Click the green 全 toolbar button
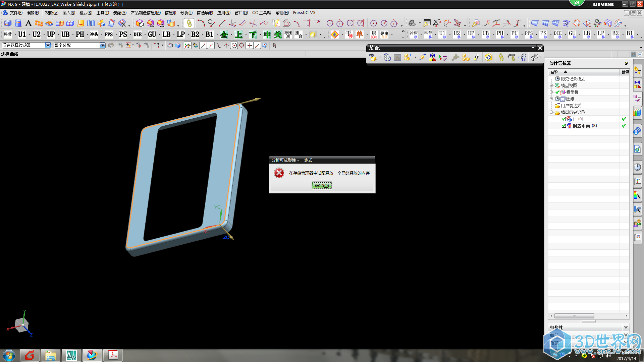 click(224, 35)
